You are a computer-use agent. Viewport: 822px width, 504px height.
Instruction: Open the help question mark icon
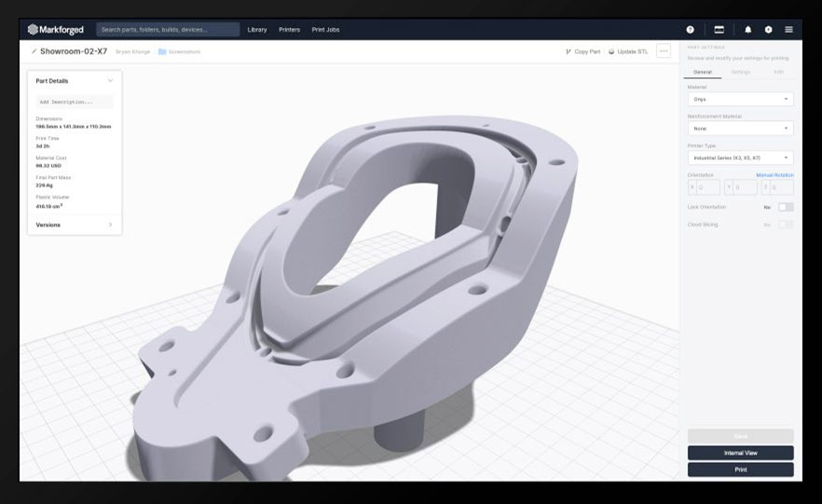pyautogui.click(x=690, y=30)
